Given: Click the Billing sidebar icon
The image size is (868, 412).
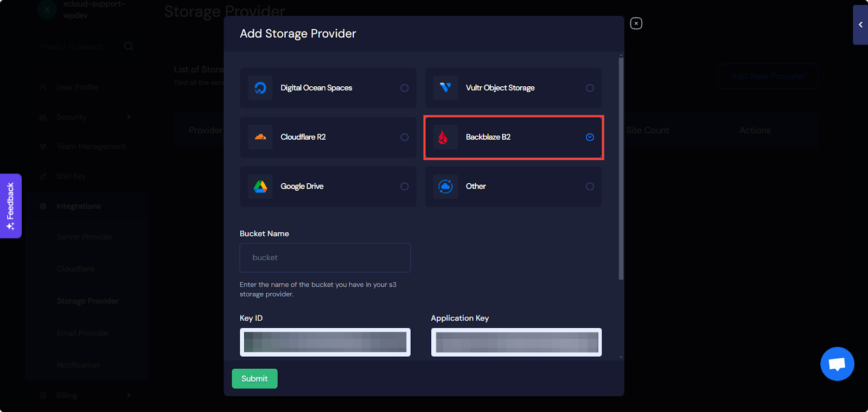Looking at the screenshot, I should pos(43,395).
